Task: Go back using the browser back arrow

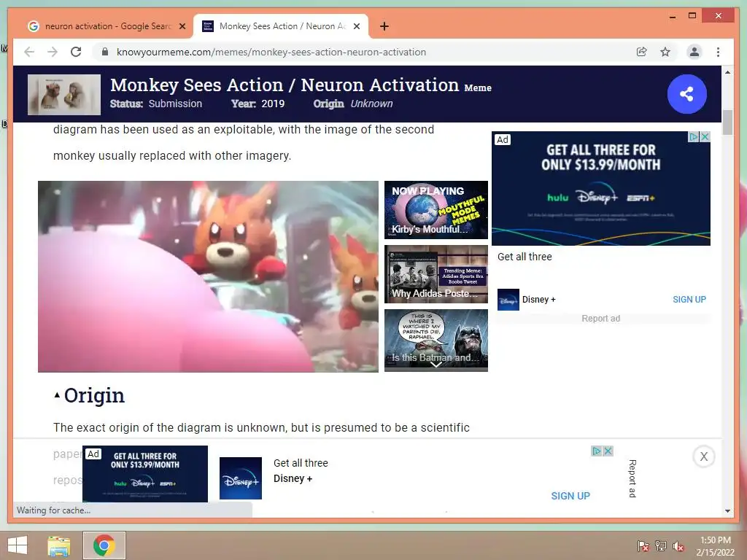Action: (29, 52)
